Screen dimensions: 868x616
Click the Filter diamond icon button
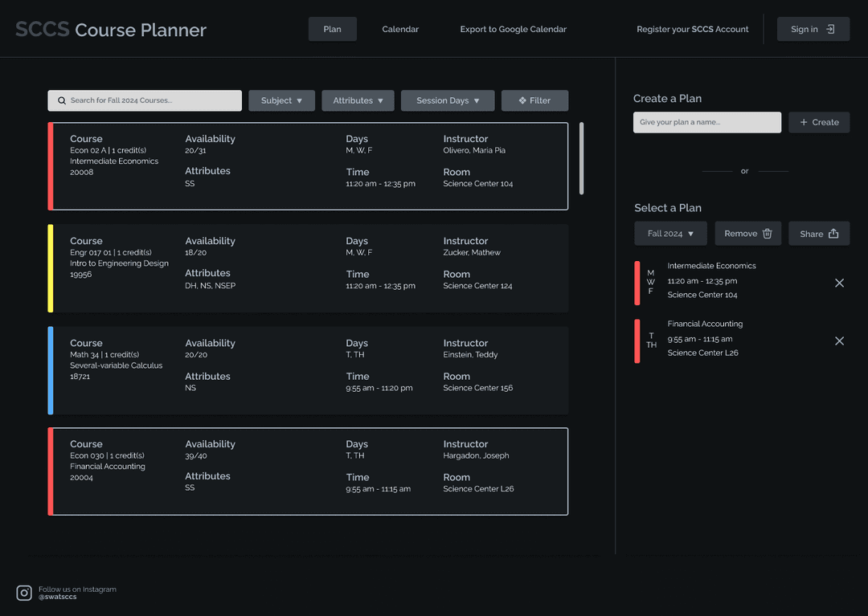coord(534,100)
